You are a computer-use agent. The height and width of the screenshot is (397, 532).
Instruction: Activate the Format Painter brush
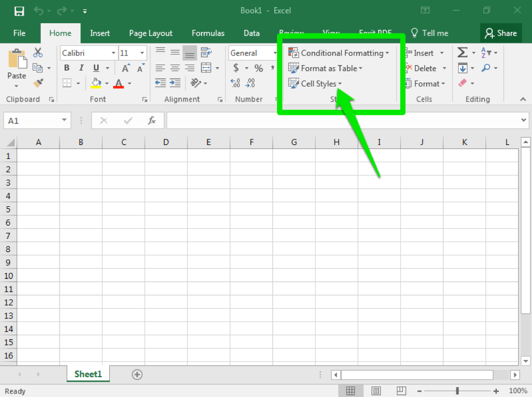(x=38, y=83)
